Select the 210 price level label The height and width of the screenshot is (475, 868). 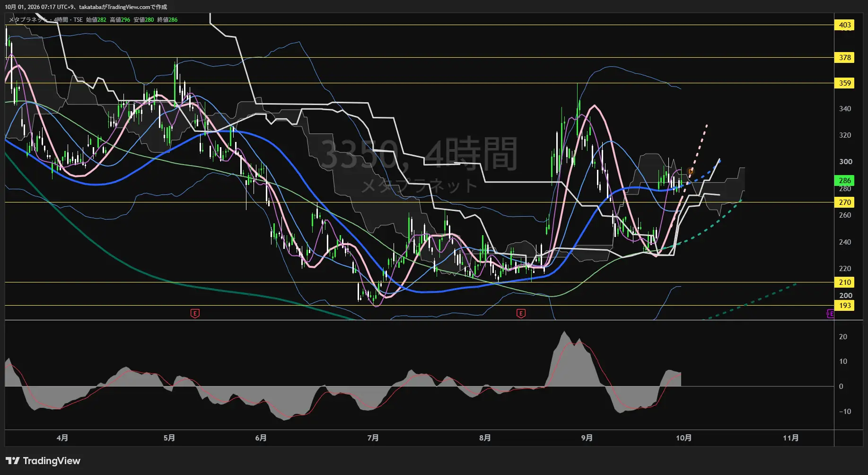click(845, 282)
